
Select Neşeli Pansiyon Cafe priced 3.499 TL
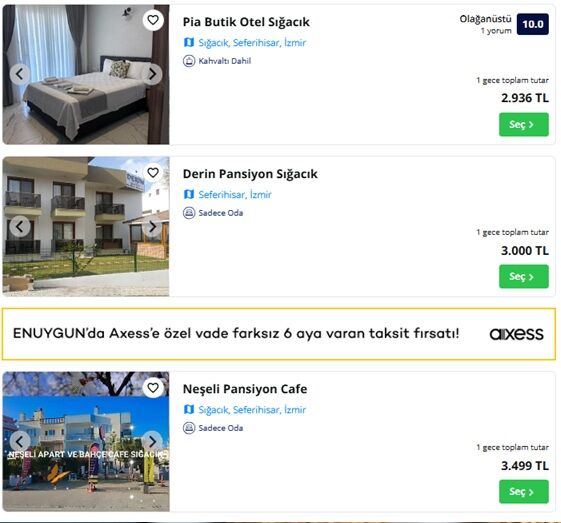point(524,492)
